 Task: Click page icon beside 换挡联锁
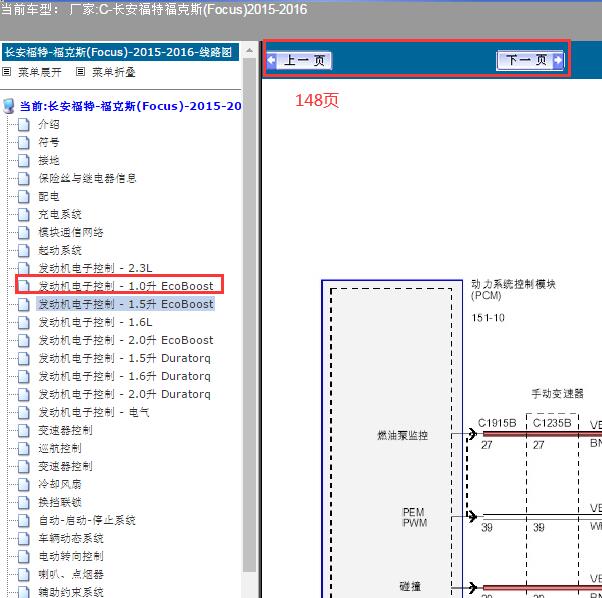click(x=24, y=502)
